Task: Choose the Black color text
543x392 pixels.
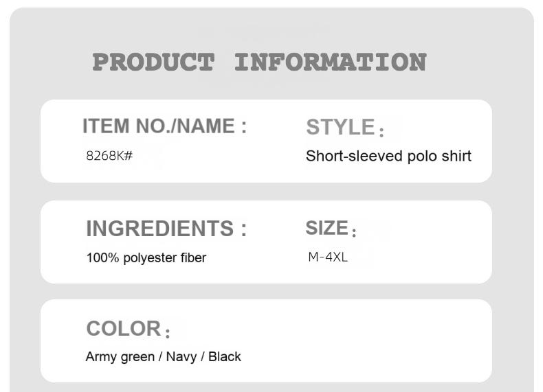Action: click(225, 357)
